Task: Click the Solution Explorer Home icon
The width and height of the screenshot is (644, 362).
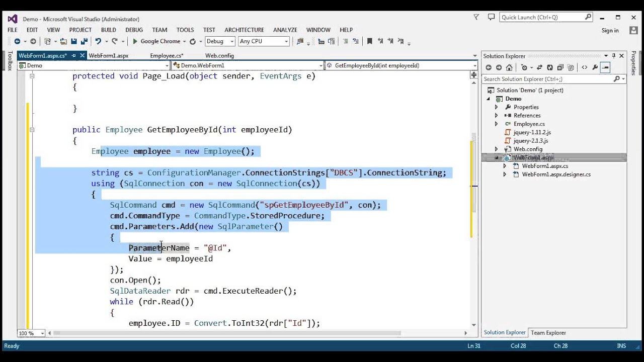Action: 509,67
